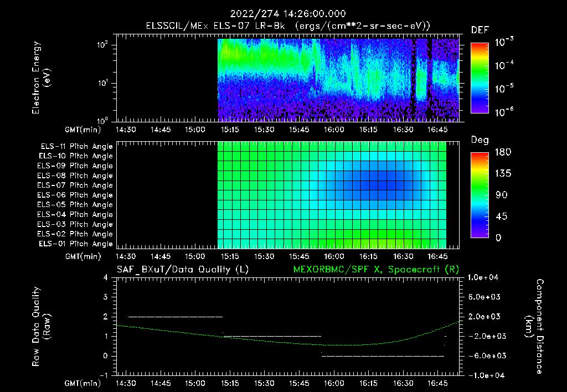Click the 2.0e+03 component distance tick
The image size is (567, 392).
point(485,316)
